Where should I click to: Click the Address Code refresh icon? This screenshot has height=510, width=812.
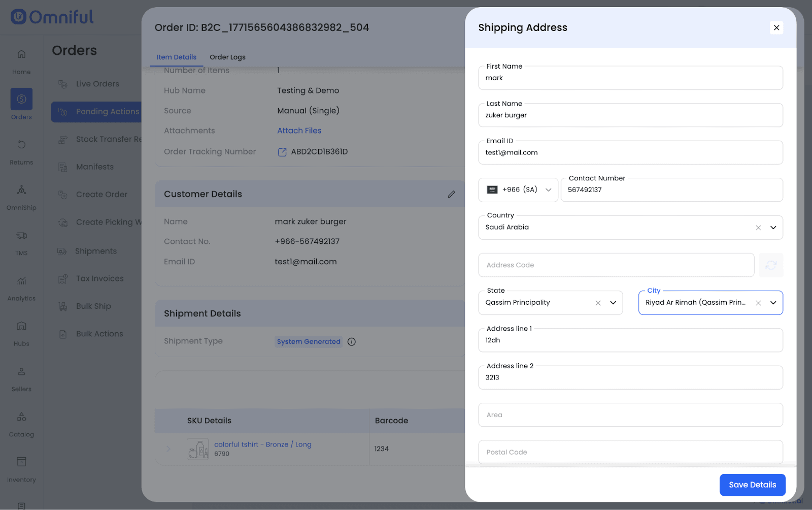pyautogui.click(x=770, y=265)
